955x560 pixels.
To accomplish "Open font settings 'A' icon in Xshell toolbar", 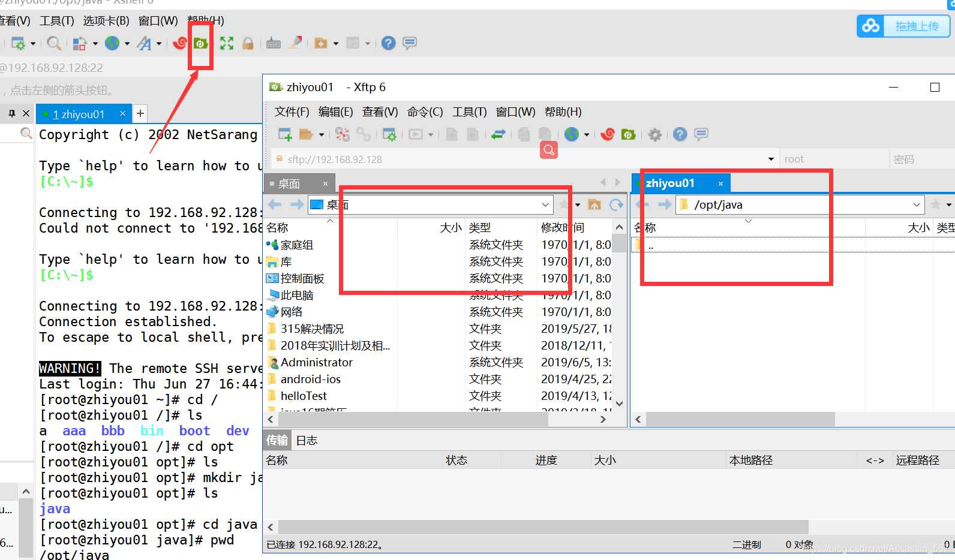I will pos(144,43).
